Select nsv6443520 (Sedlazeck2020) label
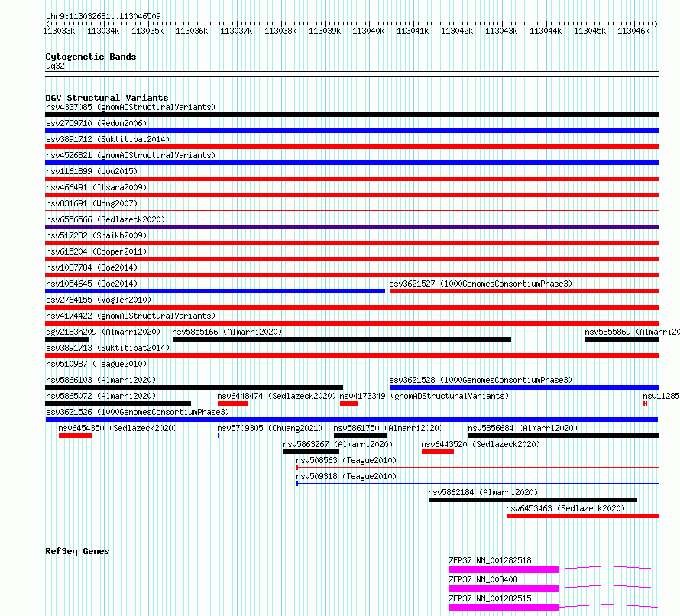680x616 pixels. click(x=481, y=444)
